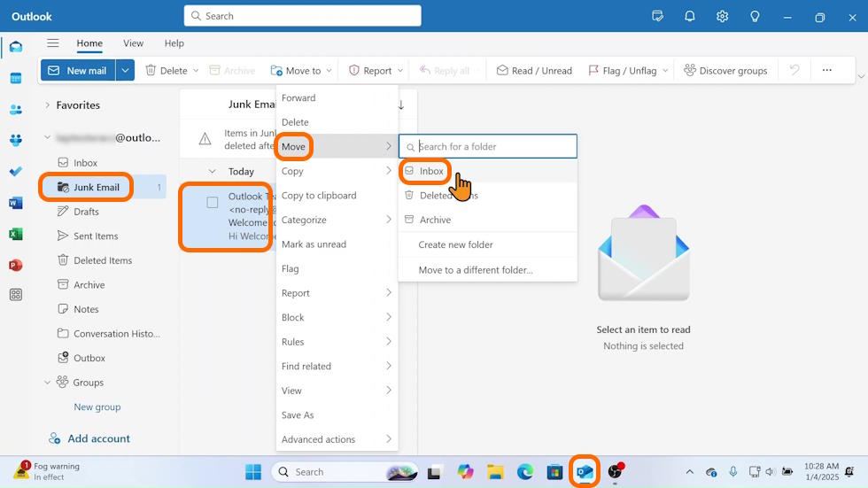Viewport: 868px width, 488px height.
Task: Launch Excel from the left app rail
Action: tap(15, 234)
